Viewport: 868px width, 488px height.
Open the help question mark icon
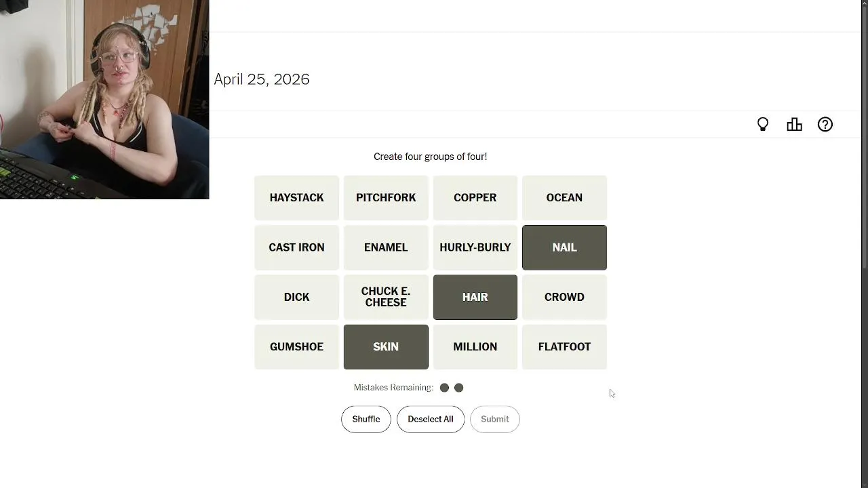tap(825, 125)
